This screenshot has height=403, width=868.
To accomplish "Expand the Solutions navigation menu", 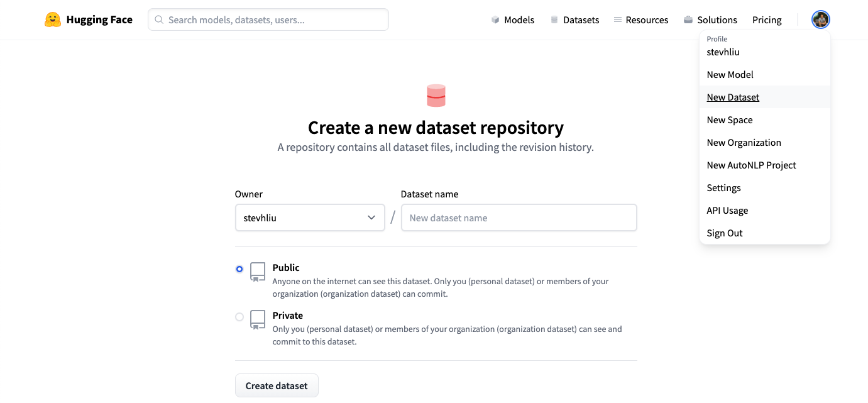I will 710,20.
